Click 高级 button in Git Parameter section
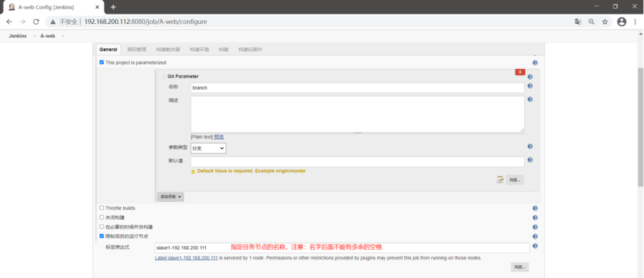Screen dimensions: 644x278 514,180
